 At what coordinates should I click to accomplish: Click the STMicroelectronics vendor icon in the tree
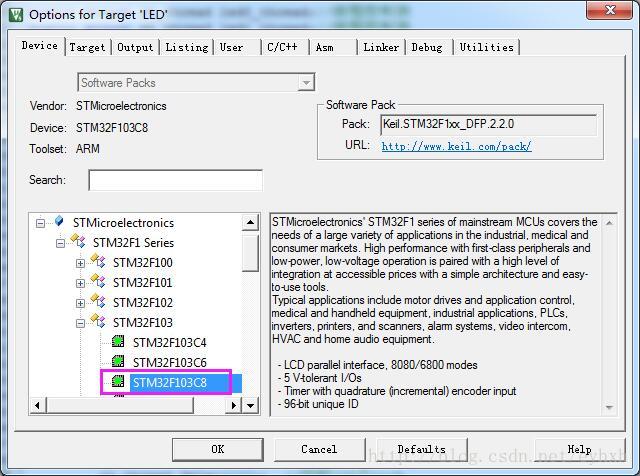point(59,221)
